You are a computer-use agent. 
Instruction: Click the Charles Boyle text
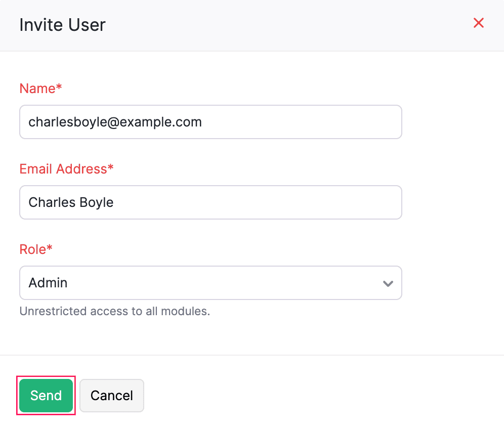(71, 202)
